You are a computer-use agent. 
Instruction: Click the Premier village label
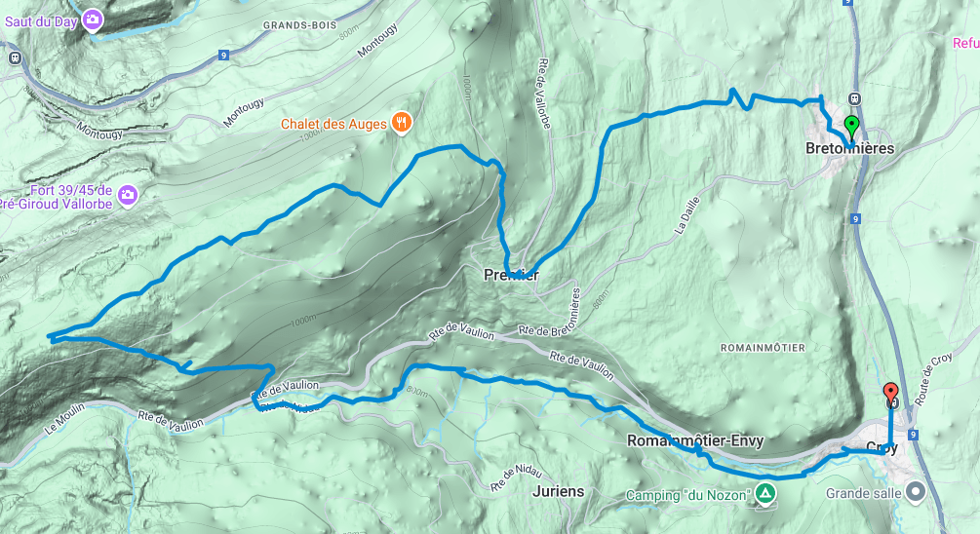pos(511,274)
